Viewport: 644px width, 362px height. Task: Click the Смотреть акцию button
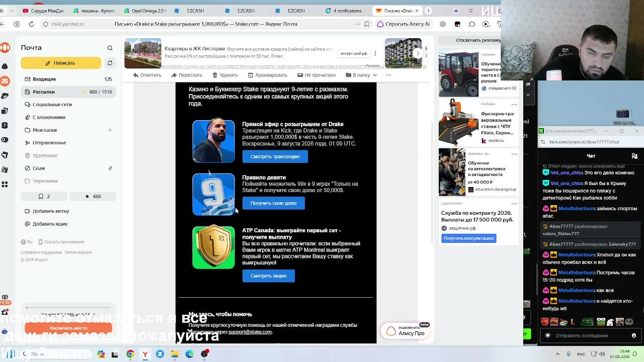click(268, 276)
